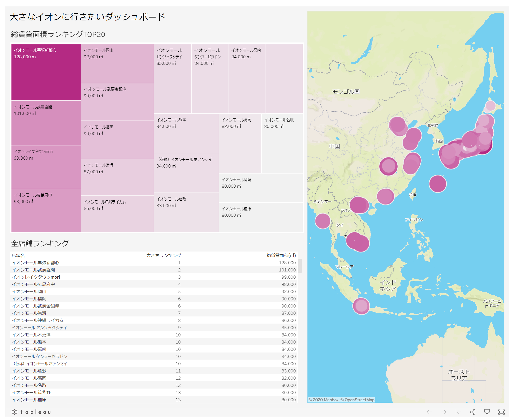Screen dimensions: 514x420
Task: Select the イオンレイクタウンmori treemap tile
Action: click(46, 167)
